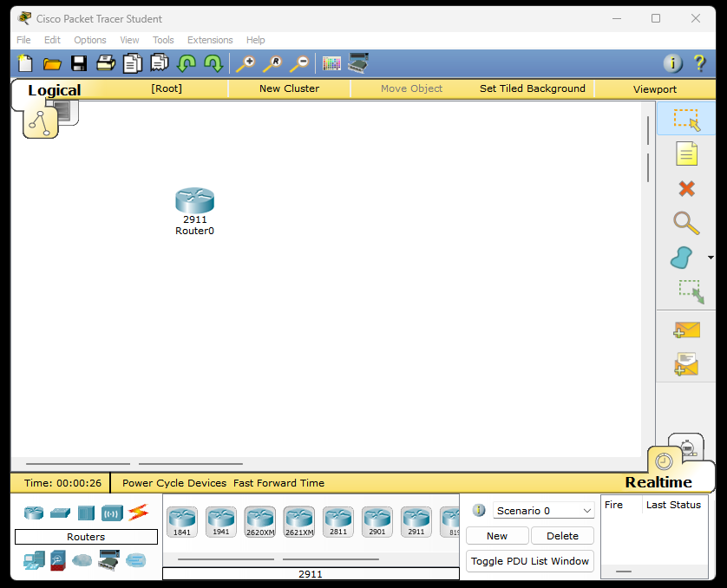Open the Extensions menu
The image size is (727, 588).
(210, 40)
